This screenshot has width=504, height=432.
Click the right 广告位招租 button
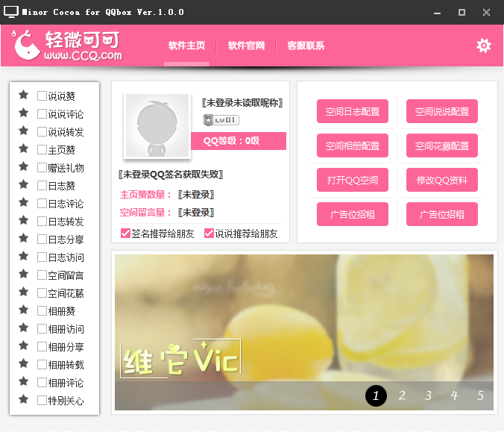coord(442,214)
